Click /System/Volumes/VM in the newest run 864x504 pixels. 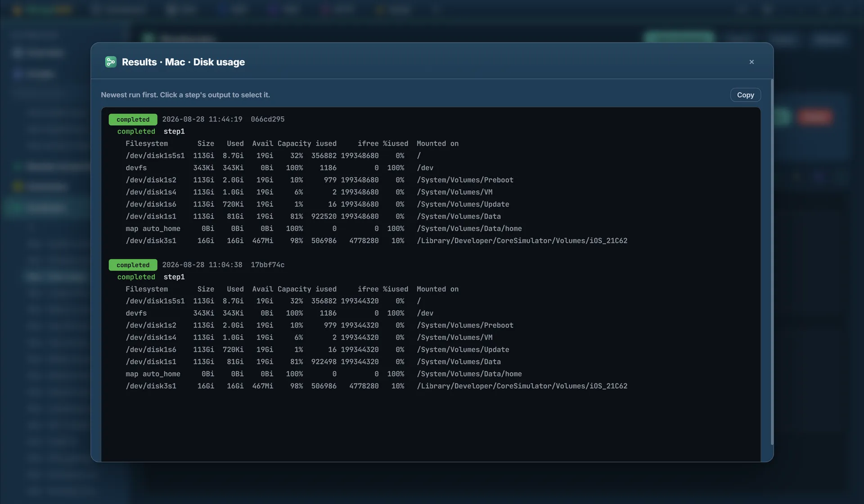pyautogui.click(x=454, y=192)
